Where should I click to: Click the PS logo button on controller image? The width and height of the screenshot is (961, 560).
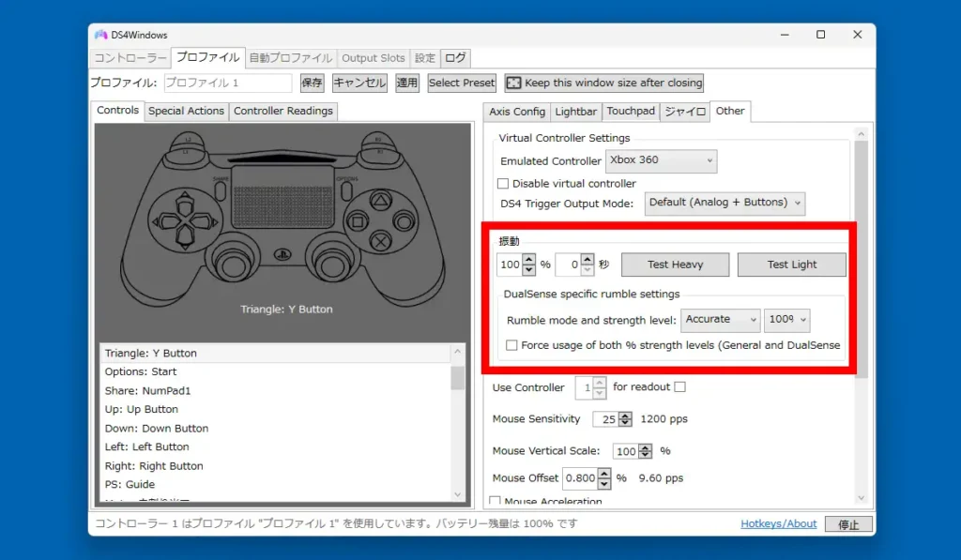(282, 254)
